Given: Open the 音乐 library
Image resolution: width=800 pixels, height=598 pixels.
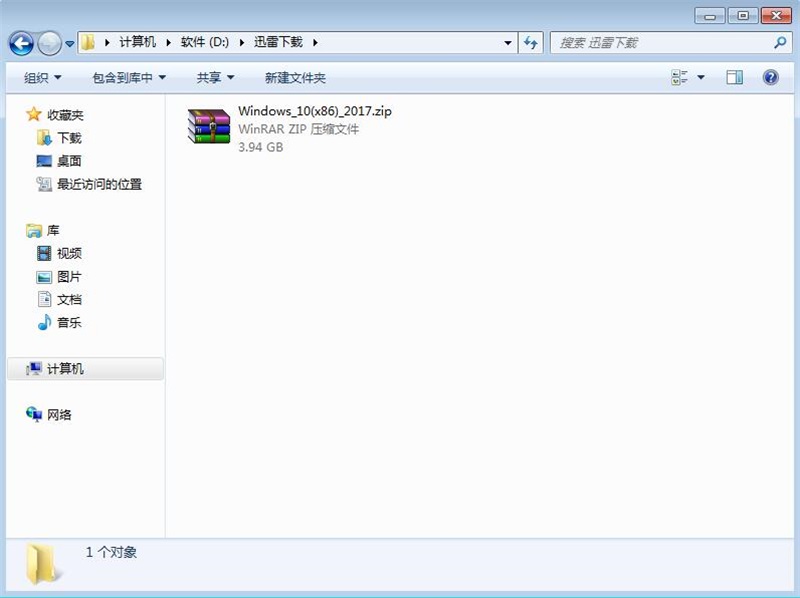Looking at the screenshot, I should pyautogui.click(x=69, y=322).
